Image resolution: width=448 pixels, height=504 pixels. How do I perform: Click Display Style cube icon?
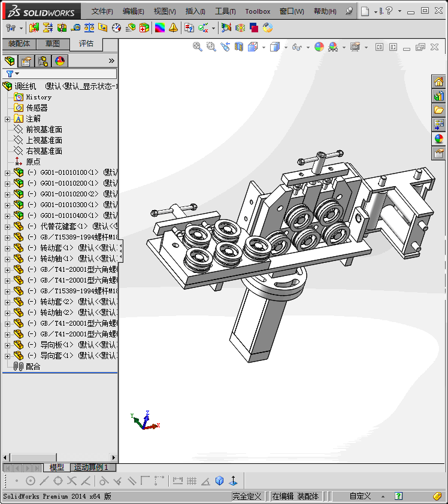[x=275, y=47]
